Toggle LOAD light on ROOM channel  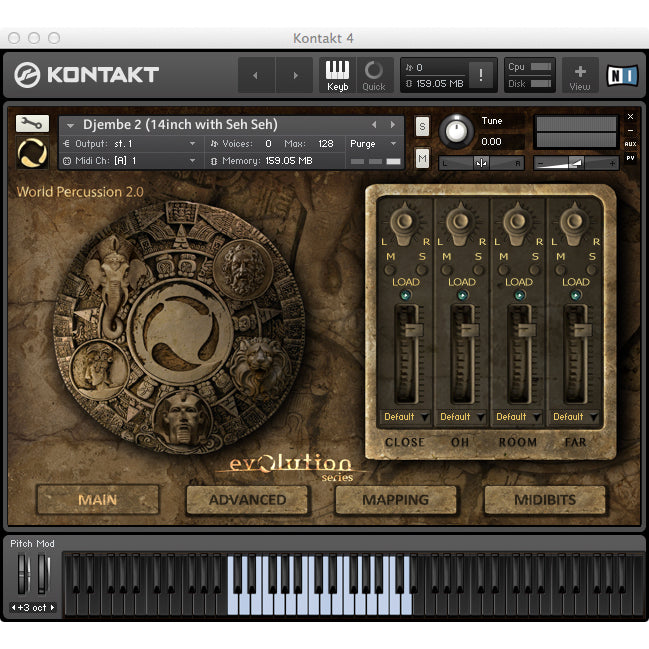click(519, 295)
